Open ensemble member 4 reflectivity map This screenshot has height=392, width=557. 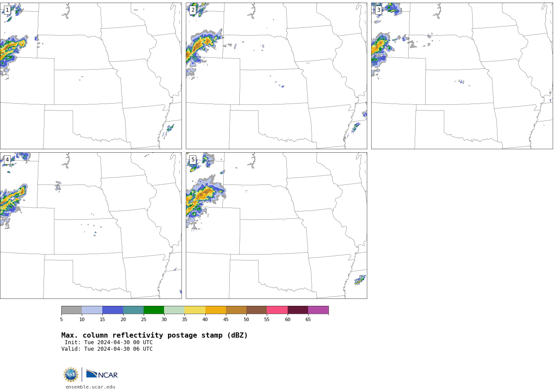(91, 225)
